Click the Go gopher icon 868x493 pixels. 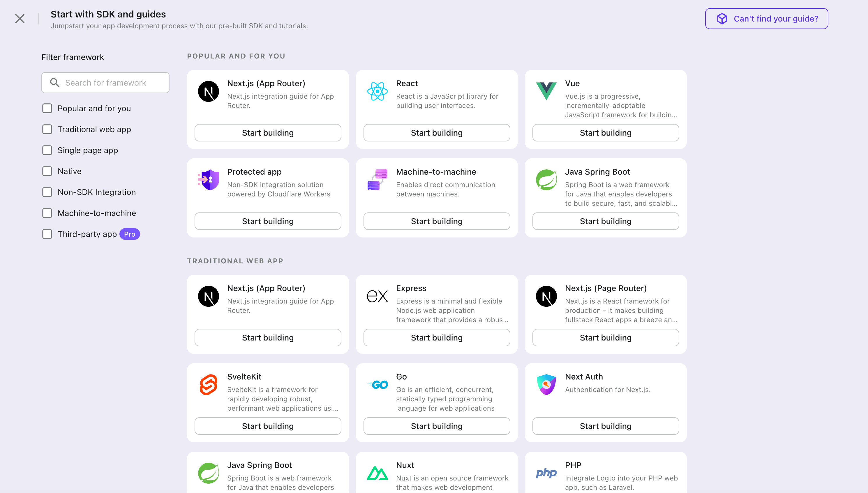[377, 384]
